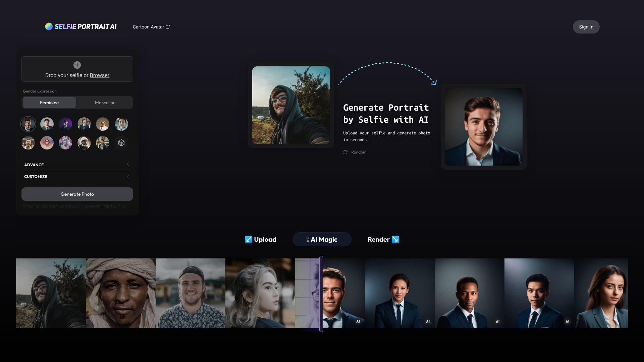Click the Generate Photo button

point(77,194)
